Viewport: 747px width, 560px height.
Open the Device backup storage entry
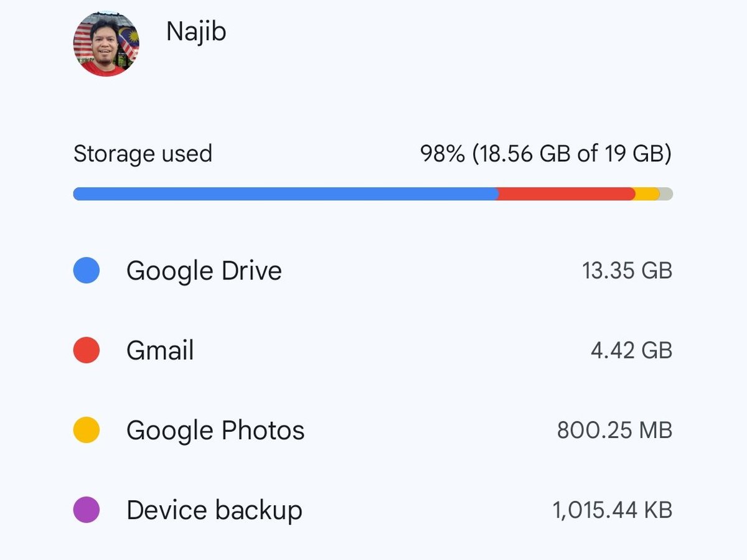pyautogui.click(x=373, y=510)
